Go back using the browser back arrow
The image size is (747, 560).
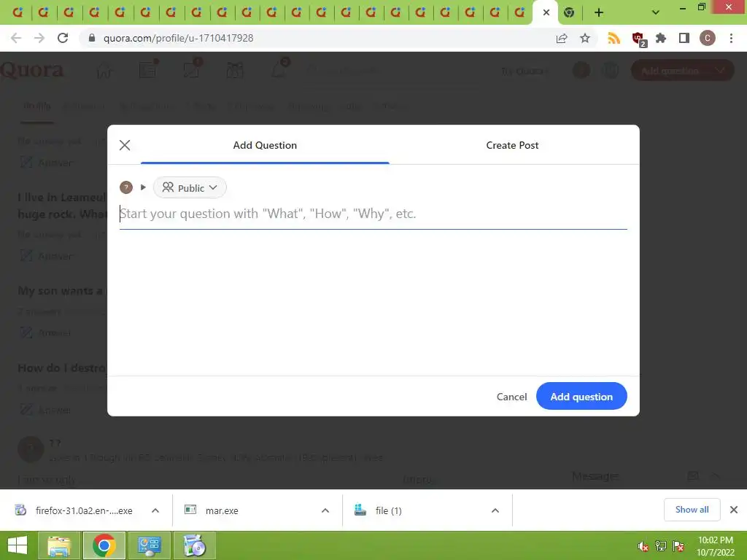(x=16, y=38)
